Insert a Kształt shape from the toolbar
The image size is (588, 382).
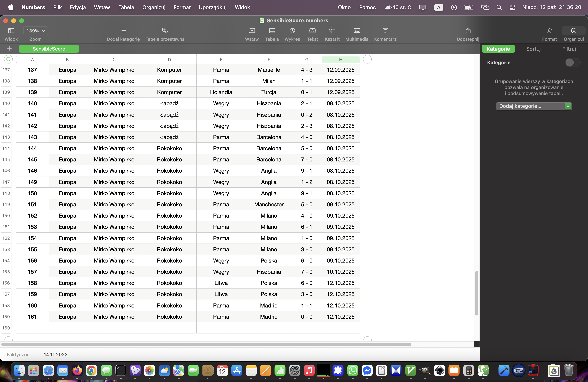click(x=332, y=31)
